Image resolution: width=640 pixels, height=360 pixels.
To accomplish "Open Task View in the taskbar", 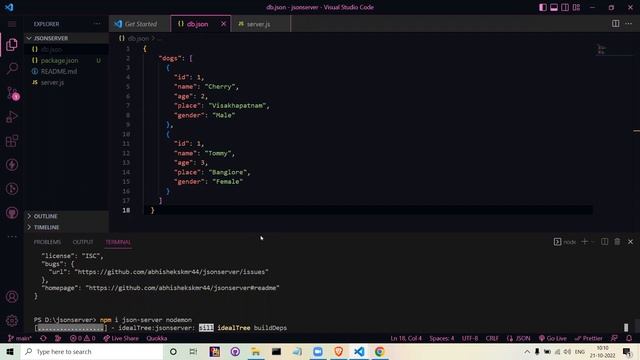I will [x=193, y=351].
